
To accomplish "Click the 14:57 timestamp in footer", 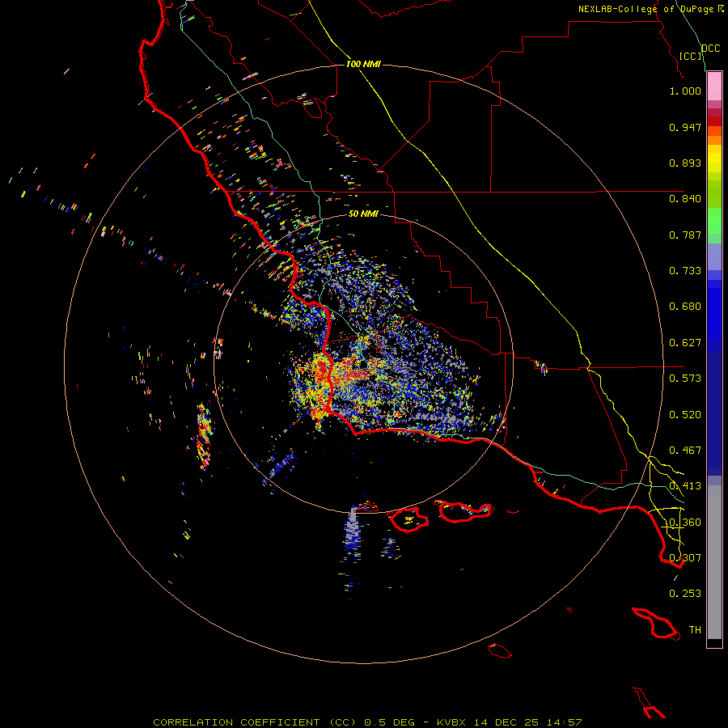I will pos(564,722).
